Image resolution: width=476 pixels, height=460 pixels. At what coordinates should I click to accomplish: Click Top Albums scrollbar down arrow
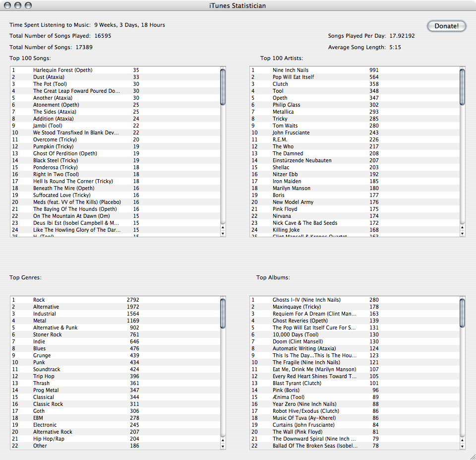click(462, 446)
